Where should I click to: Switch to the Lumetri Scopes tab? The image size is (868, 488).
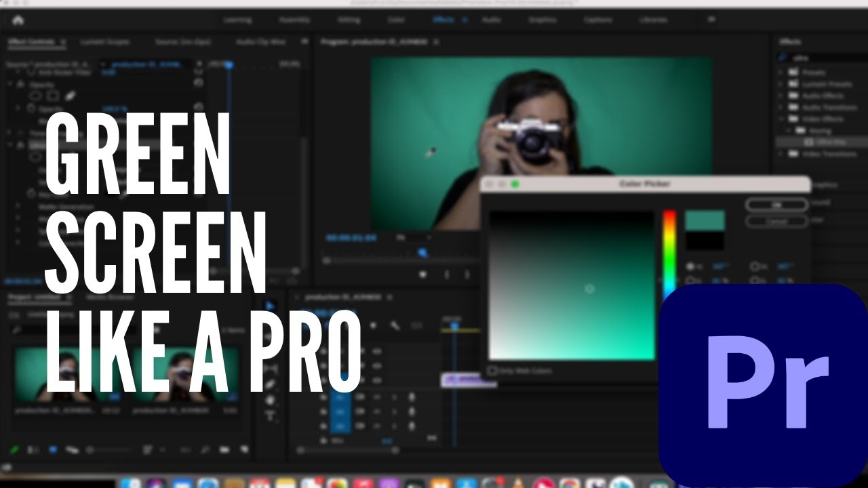105,41
